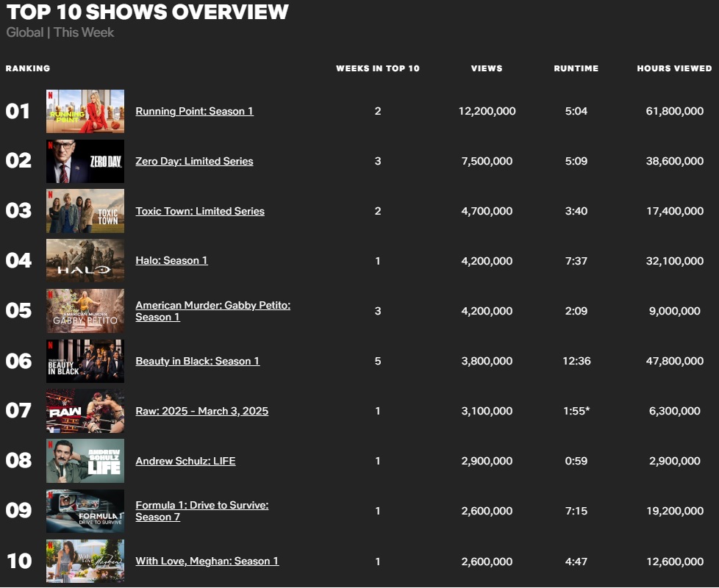Click the 12,600,000 hours viewed value
Image resolution: width=719 pixels, height=588 pixels.
pyautogui.click(x=674, y=562)
